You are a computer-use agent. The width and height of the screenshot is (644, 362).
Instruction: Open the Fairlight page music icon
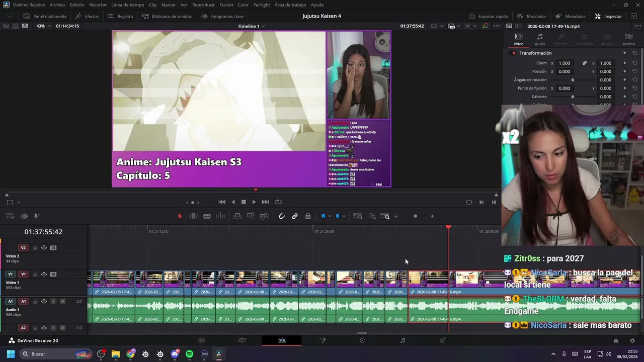(x=403, y=340)
